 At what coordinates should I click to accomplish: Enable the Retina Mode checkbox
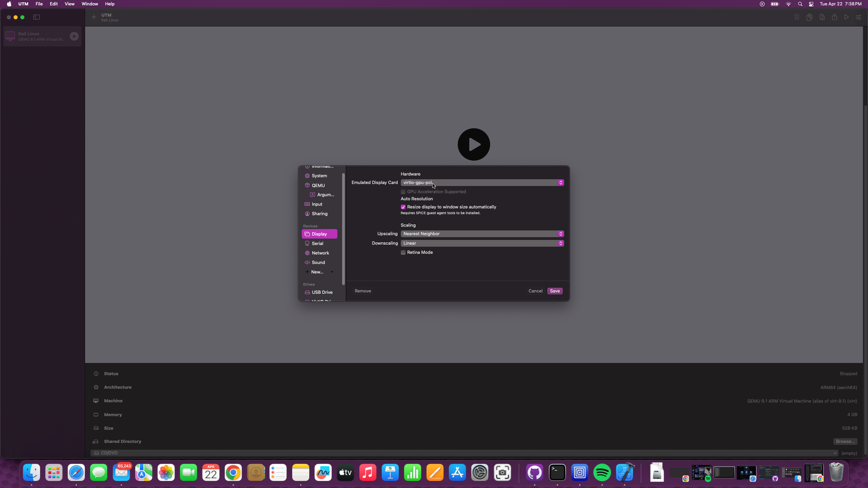coord(403,252)
